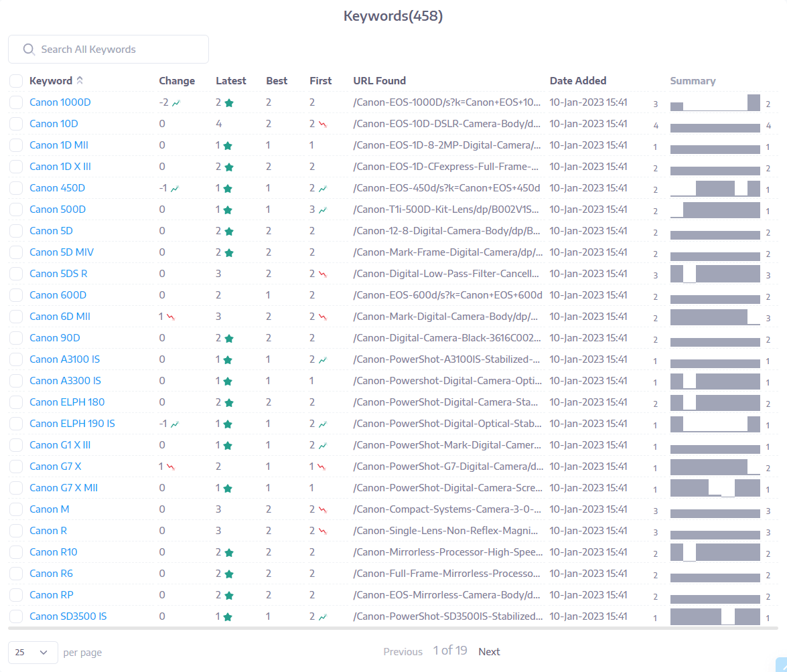Open the Canon R10 keyword link

point(53,552)
